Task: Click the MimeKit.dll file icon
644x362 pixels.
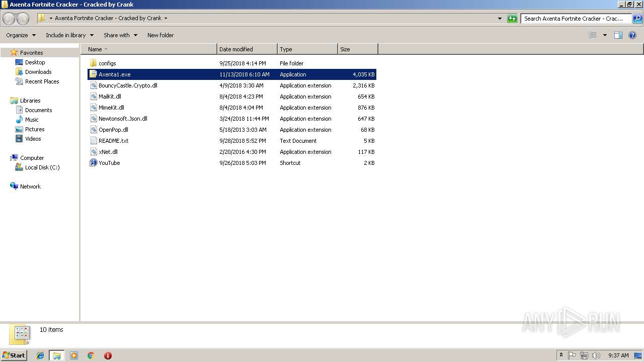Action: point(93,108)
